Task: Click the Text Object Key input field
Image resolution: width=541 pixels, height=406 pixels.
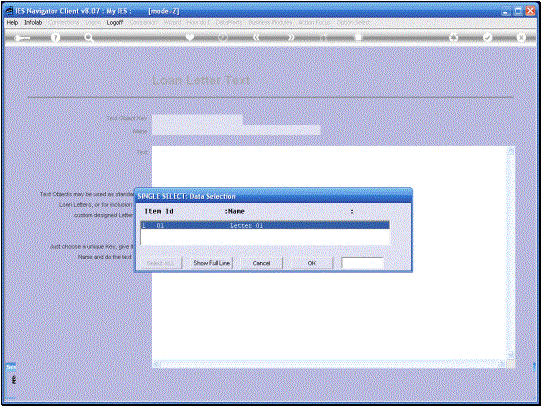Action: (x=197, y=119)
